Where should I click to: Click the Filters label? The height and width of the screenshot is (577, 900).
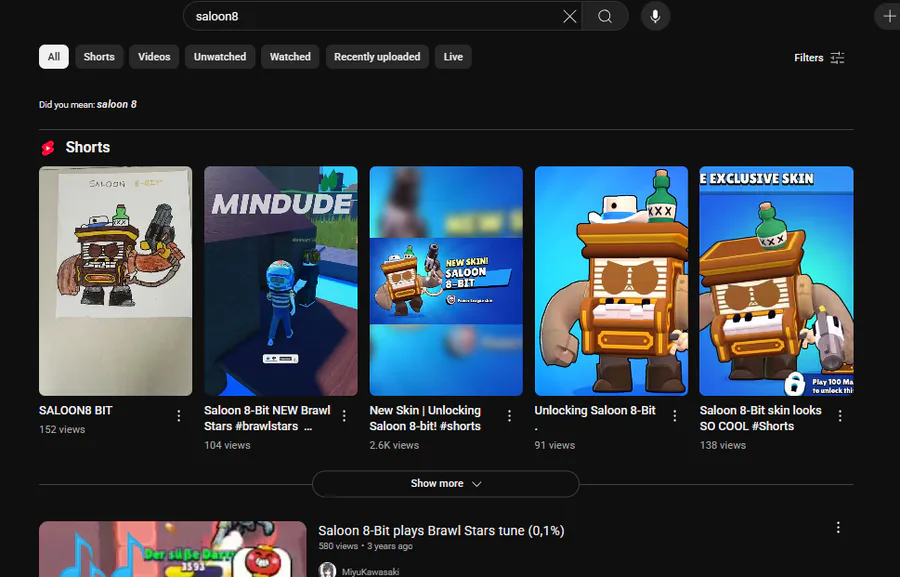click(x=808, y=57)
